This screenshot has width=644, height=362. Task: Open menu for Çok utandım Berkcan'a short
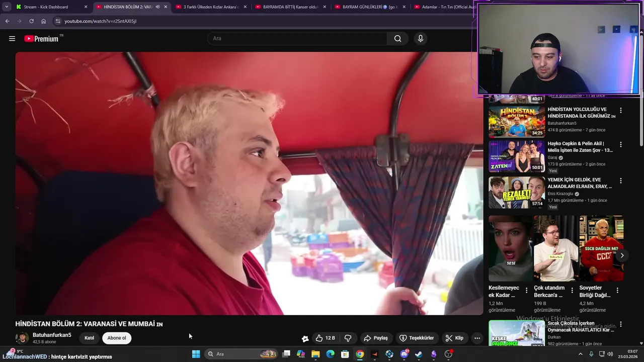(x=572, y=290)
